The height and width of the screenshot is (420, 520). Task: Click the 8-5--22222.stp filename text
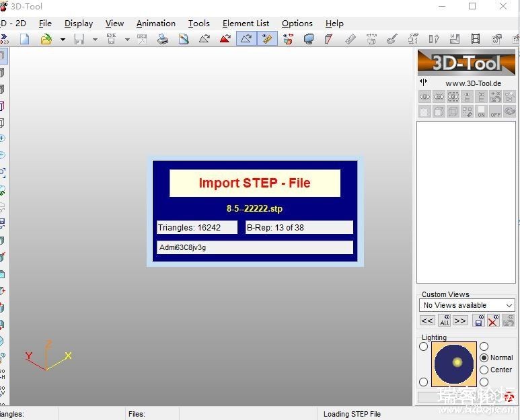click(255, 209)
